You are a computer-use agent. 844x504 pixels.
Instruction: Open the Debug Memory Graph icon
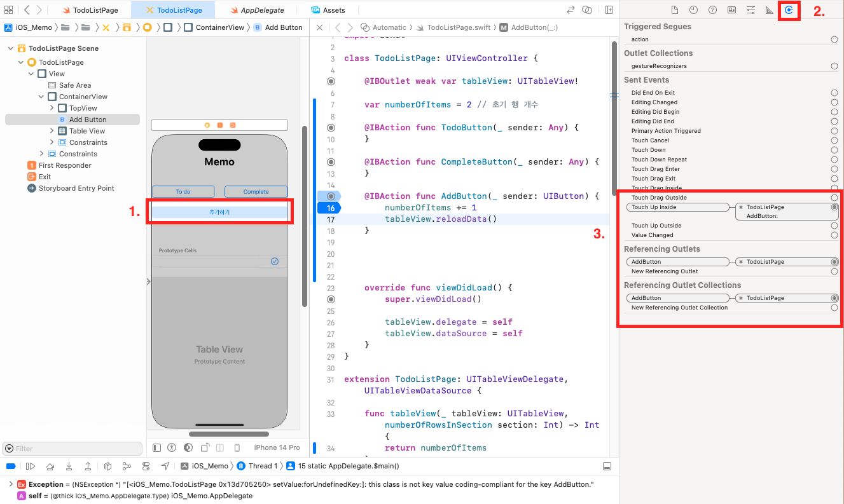coord(127,466)
